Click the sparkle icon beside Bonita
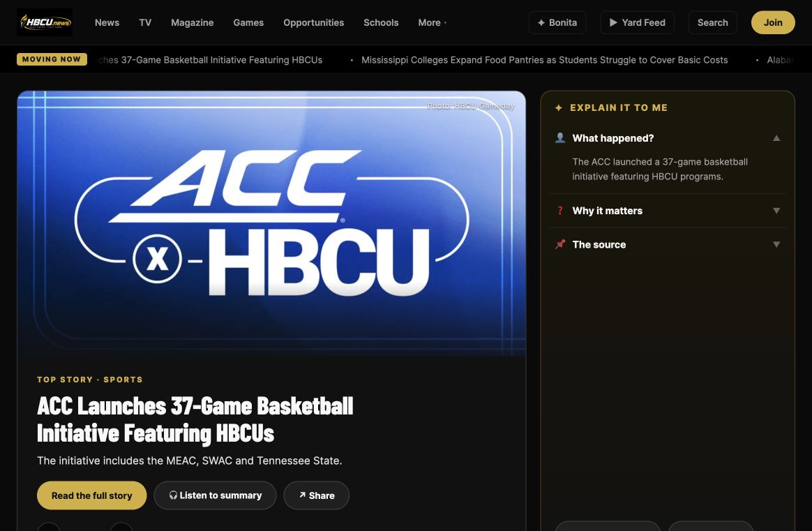This screenshot has height=531, width=812. tap(541, 23)
